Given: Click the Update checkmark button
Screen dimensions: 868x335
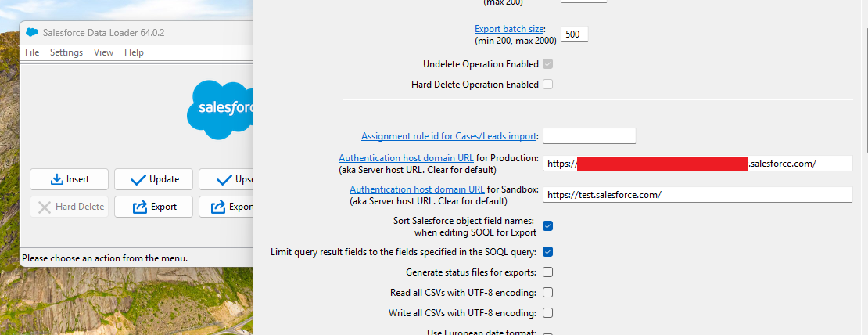Looking at the screenshot, I should [154, 179].
